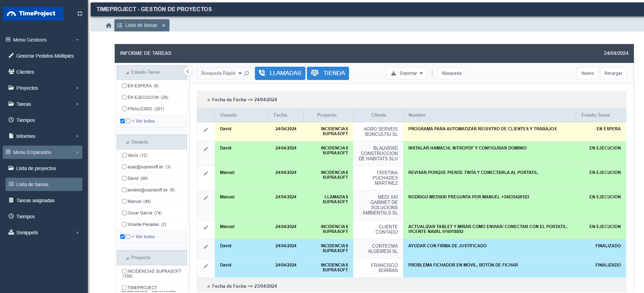Click the magnifier search icon
Image resolution: width=644 pixels, height=293 pixels.
(x=247, y=73)
